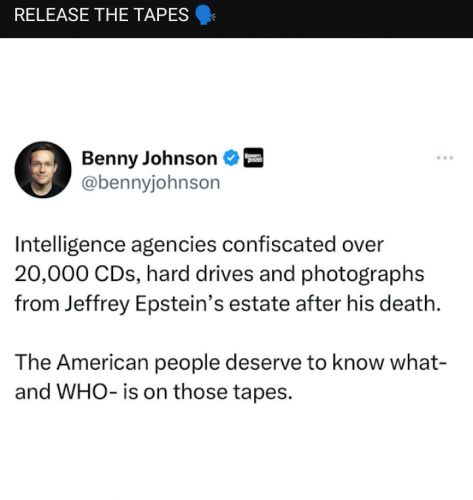Open the three-dot more options menu
The width and height of the screenshot is (473, 500).
[445, 158]
